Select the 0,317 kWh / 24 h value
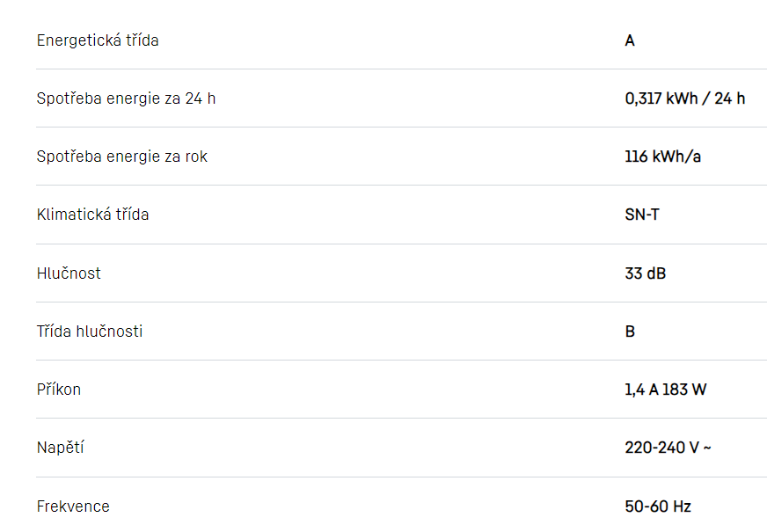The width and height of the screenshot is (767, 532). 685,98
